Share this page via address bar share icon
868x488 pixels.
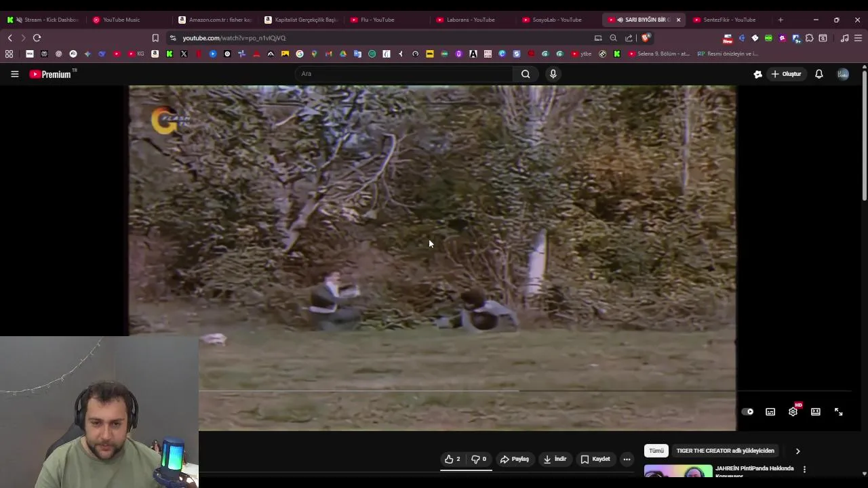coord(629,38)
